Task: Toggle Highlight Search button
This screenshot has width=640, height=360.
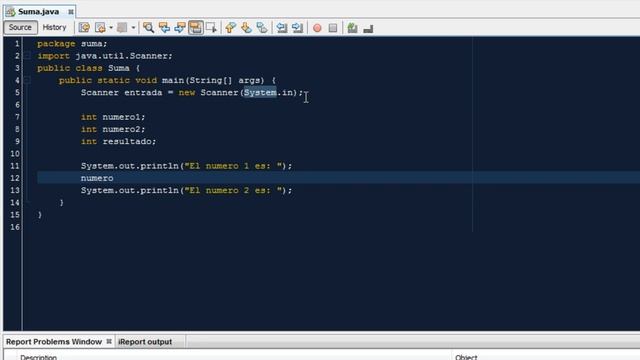Action: coord(196,28)
